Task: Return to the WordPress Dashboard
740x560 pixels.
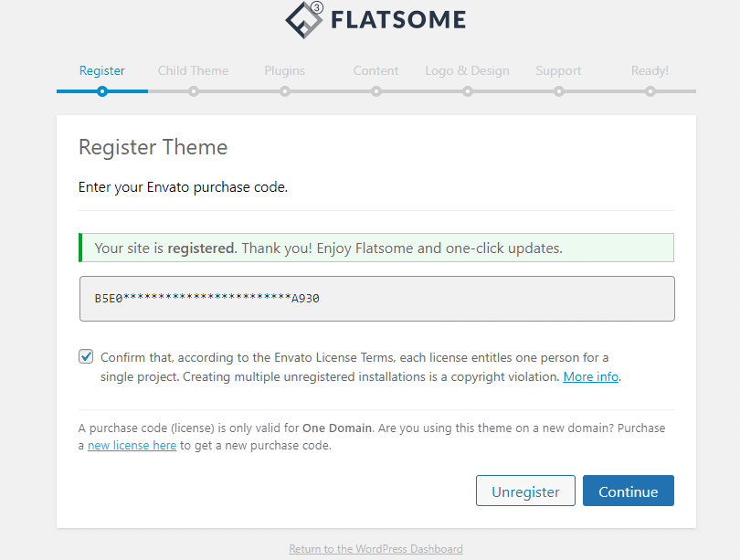Action: click(375, 548)
